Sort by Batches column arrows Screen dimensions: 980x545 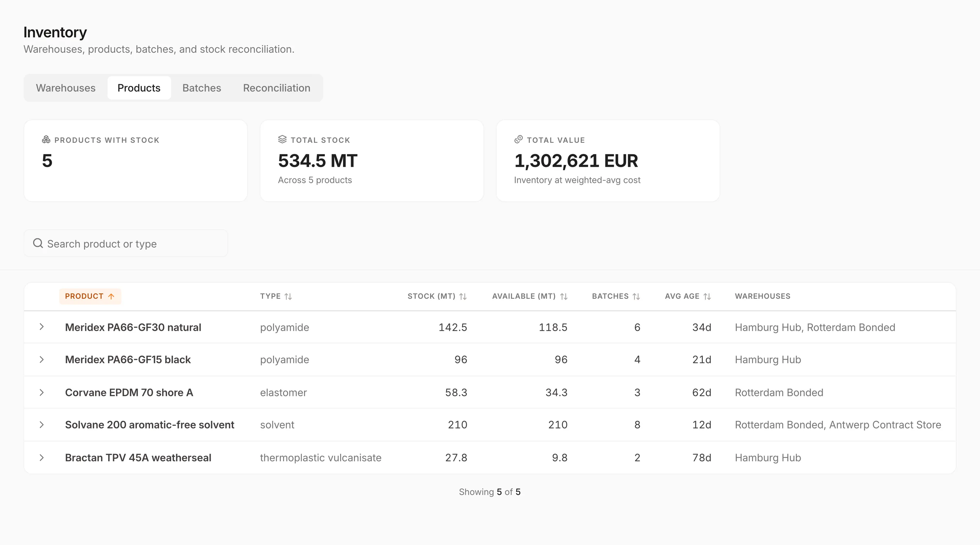pos(636,297)
